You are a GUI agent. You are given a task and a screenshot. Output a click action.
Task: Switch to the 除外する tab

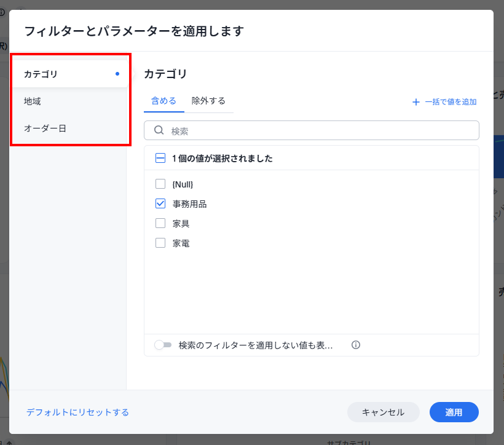tap(208, 101)
